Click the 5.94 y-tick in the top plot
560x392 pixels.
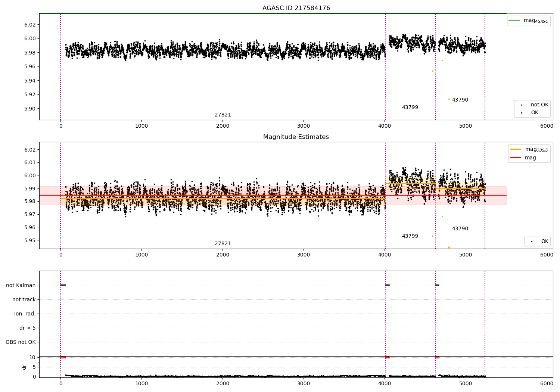(30, 81)
